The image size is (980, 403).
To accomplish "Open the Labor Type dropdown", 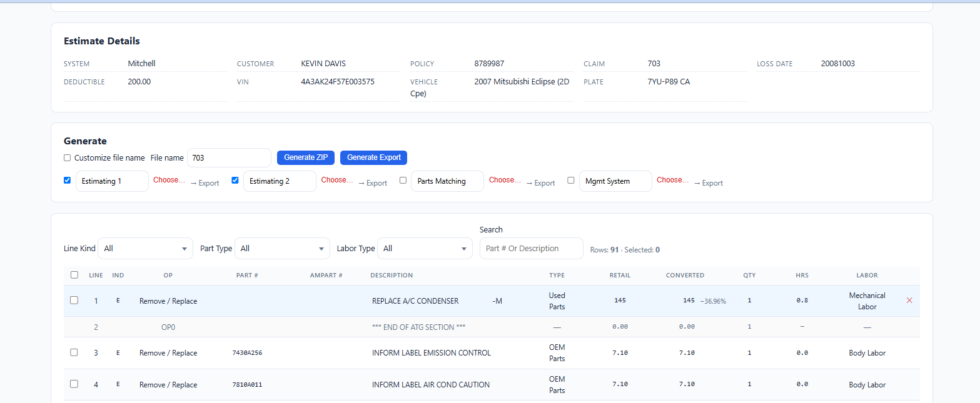I will [x=425, y=248].
